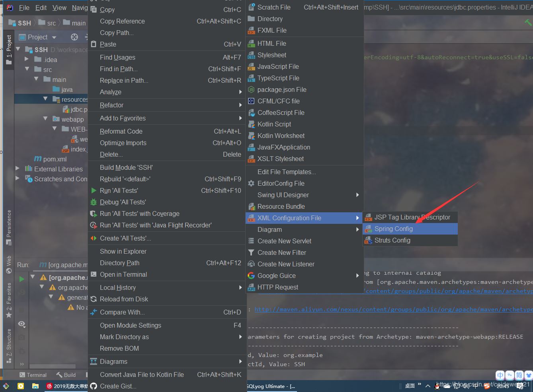
Task: Click the show hidden icons chevron in taskbar
Action: tap(428, 386)
